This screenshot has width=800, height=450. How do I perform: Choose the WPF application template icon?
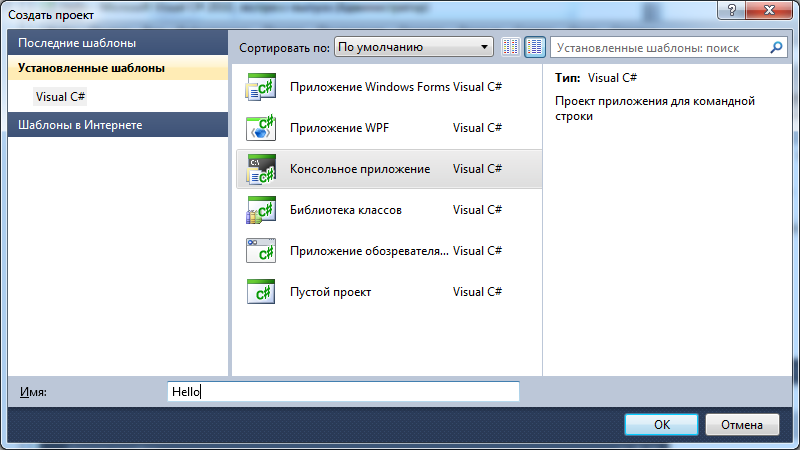(261, 128)
